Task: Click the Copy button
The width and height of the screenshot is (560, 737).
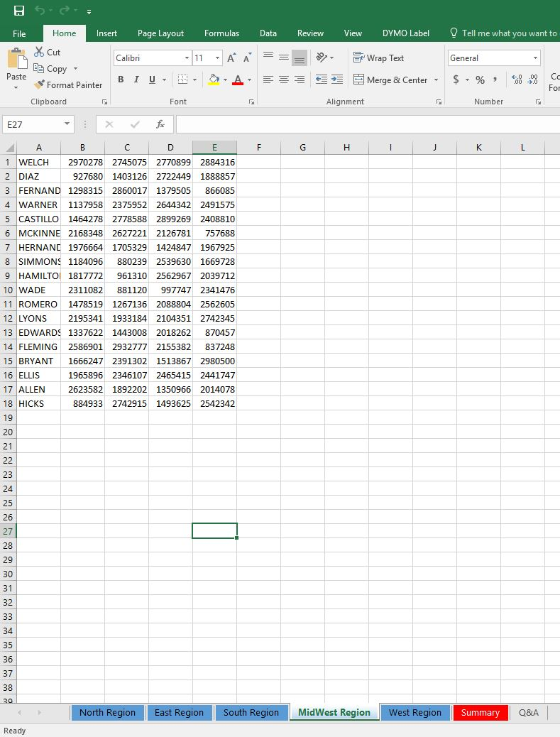Action: (50, 69)
